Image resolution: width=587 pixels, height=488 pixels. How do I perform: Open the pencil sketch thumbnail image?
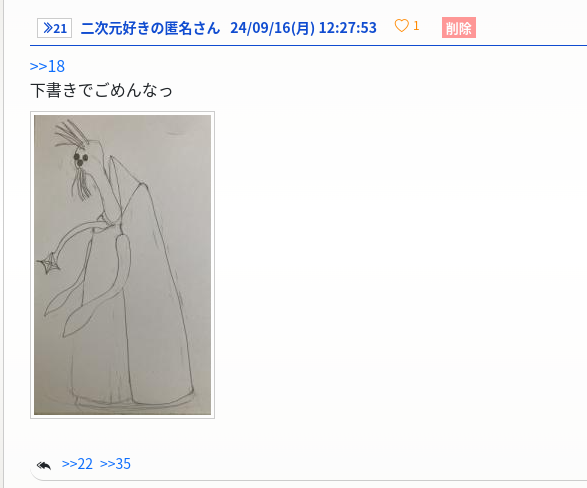122,265
